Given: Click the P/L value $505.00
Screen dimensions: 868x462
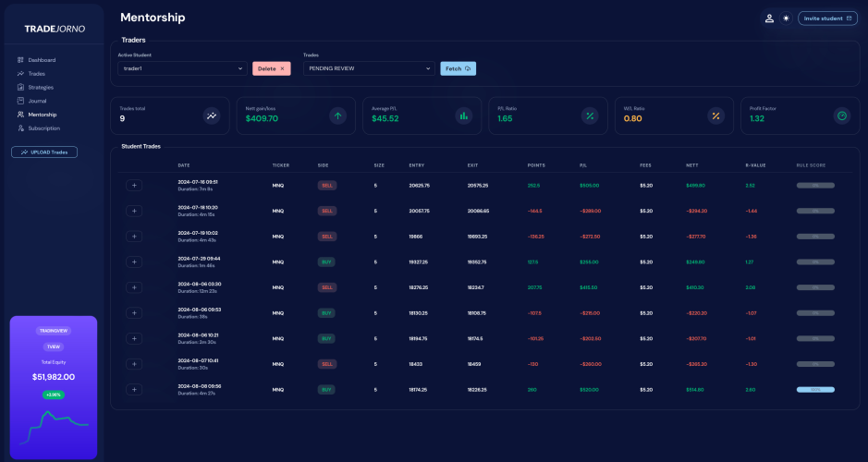Looking at the screenshot, I should (589, 186).
